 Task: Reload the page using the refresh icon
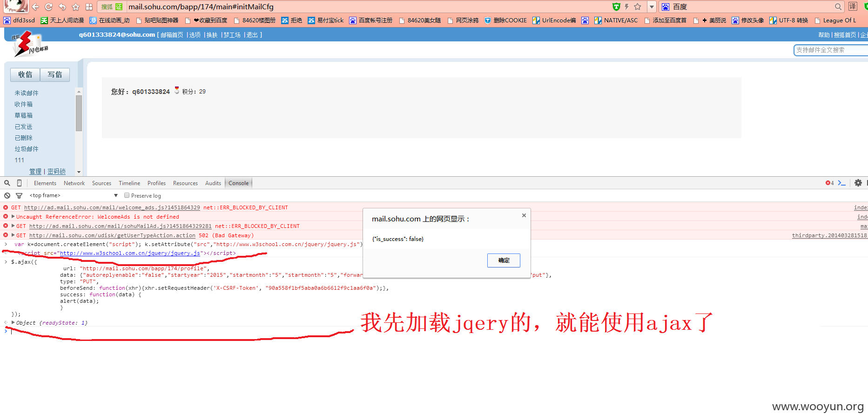[x=48, y=7]
